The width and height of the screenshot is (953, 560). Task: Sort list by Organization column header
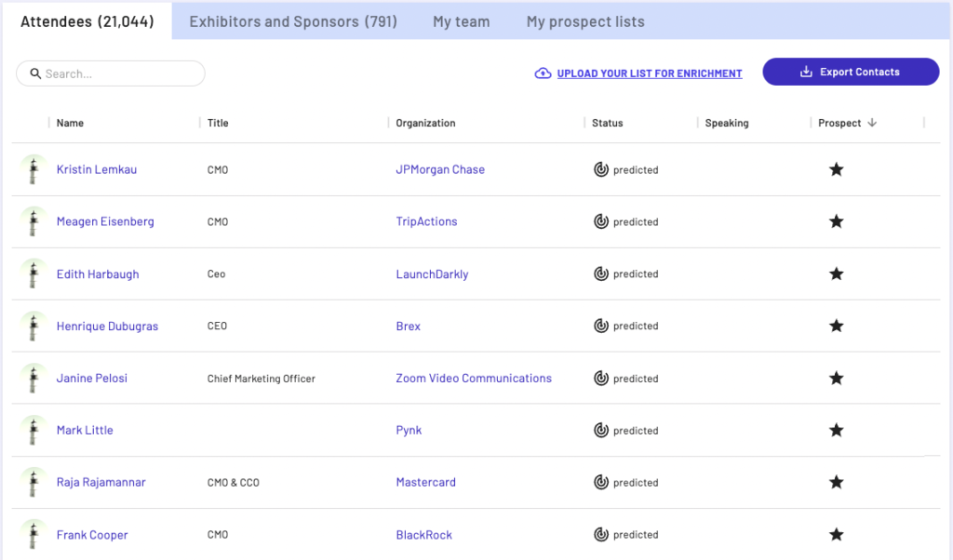tap(425, 123)
